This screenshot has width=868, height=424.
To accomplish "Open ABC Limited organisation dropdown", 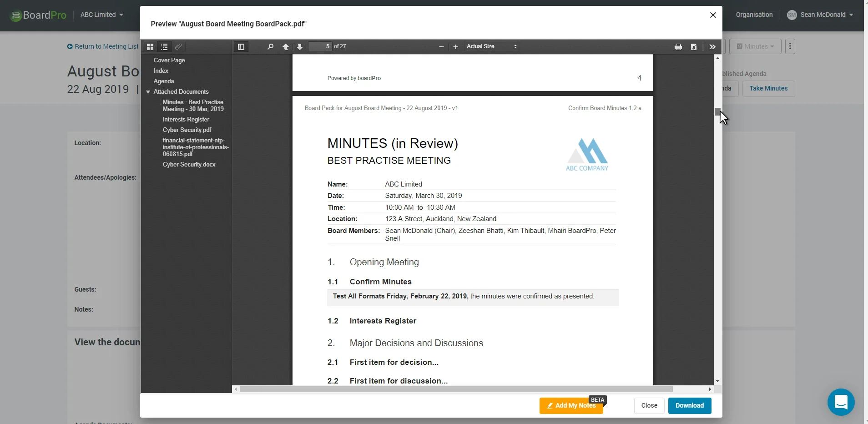I will tap(102, 15).
